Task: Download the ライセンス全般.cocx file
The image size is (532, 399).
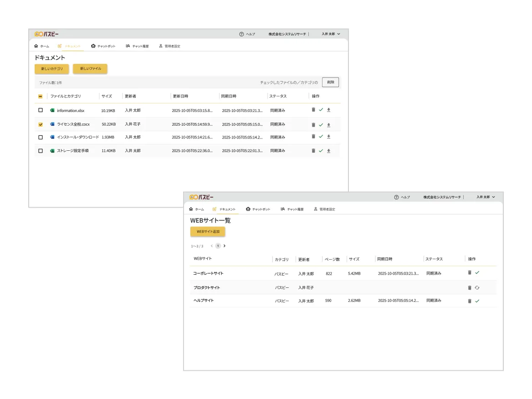Action: pos(328,125)
